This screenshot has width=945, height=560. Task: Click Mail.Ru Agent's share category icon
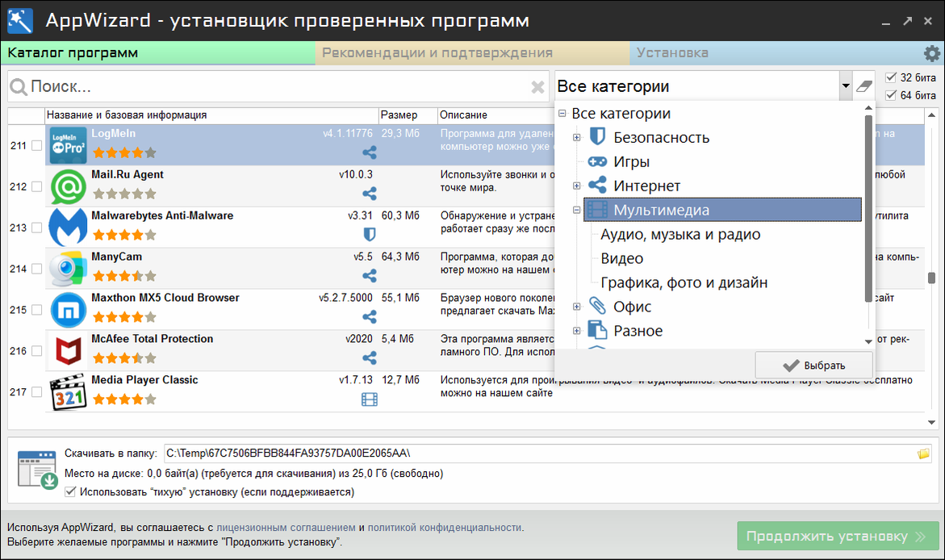pyautogui.click(x=370, y=194)
